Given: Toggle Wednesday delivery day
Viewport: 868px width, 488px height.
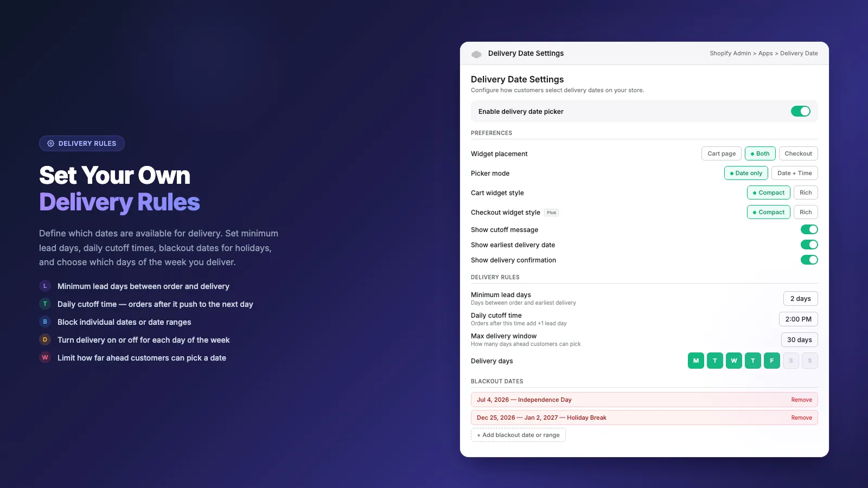Looking at the screenshot, I should (734, 361).
